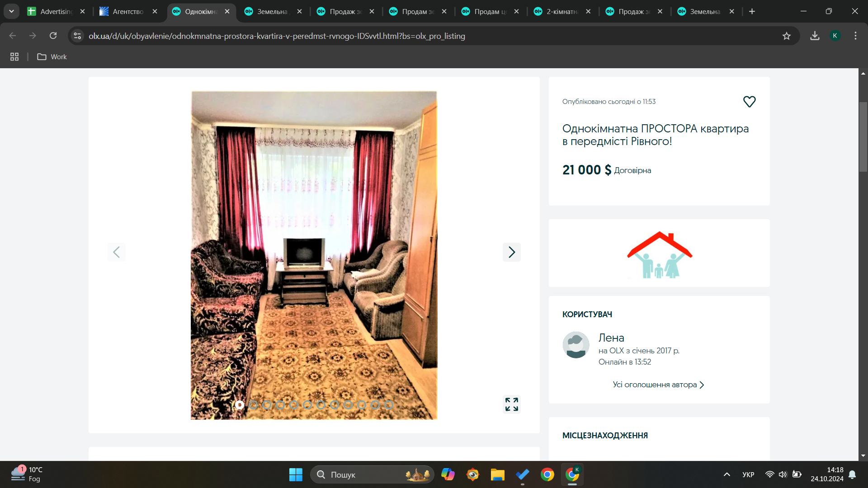Open Chrome downloads icon
Screen dimensions: 868x488
pyautogui.click(x=815, y=36)
